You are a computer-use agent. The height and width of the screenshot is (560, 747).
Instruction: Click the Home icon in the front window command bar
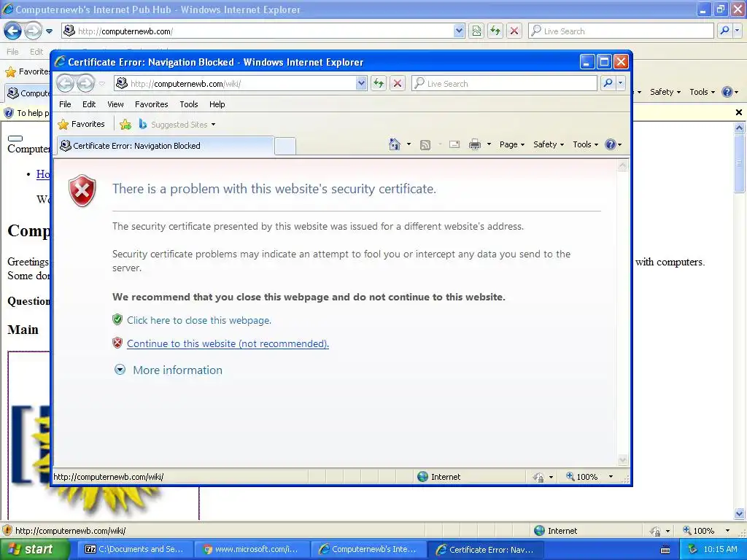coord(395,144)
